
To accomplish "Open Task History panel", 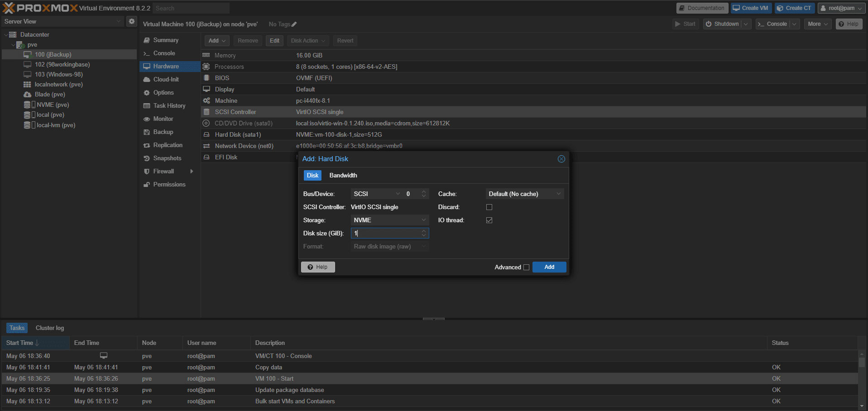I will (170, 105).
